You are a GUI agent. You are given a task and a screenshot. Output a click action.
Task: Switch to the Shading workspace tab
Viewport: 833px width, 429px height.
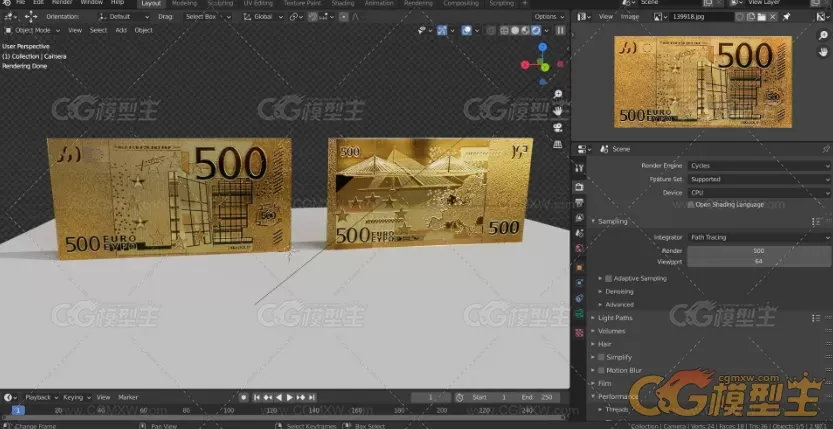[x=343, y=3]
